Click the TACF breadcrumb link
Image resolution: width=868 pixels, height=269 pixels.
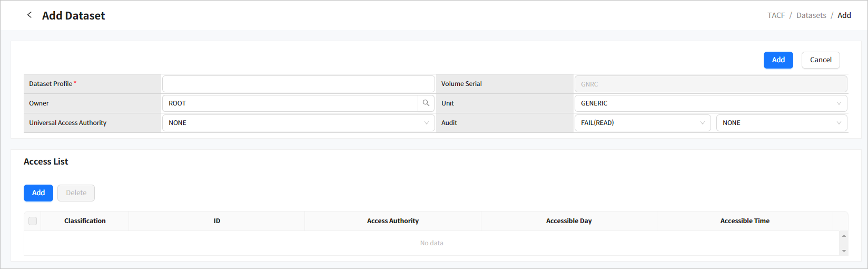(776, 15)
